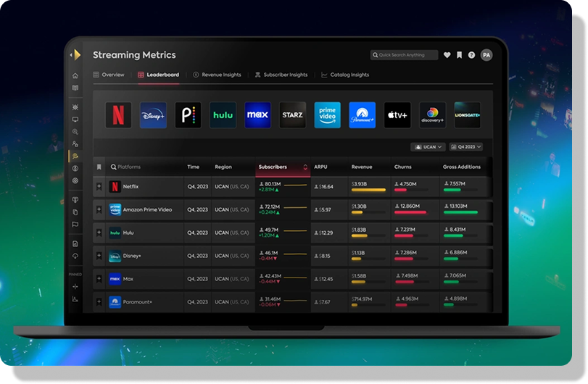Switch to the Subscriber Insights tab

point(281,75)
